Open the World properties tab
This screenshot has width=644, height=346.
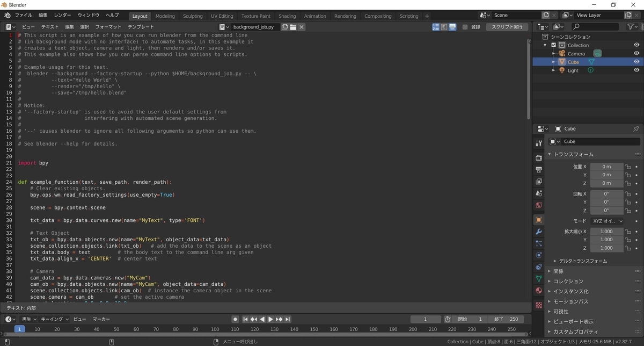pos(539,205)
